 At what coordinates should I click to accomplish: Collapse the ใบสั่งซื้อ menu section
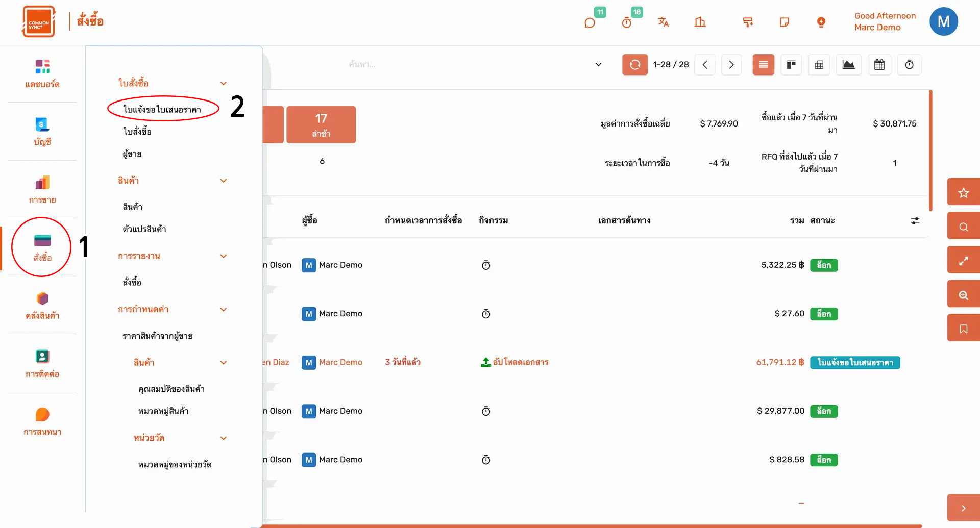223,83
